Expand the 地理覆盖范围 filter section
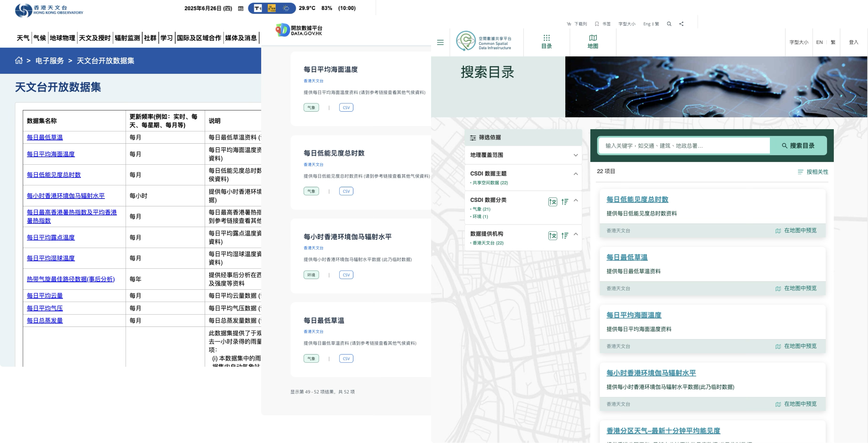Screen dimensions: 868x443 coord(576,155)
